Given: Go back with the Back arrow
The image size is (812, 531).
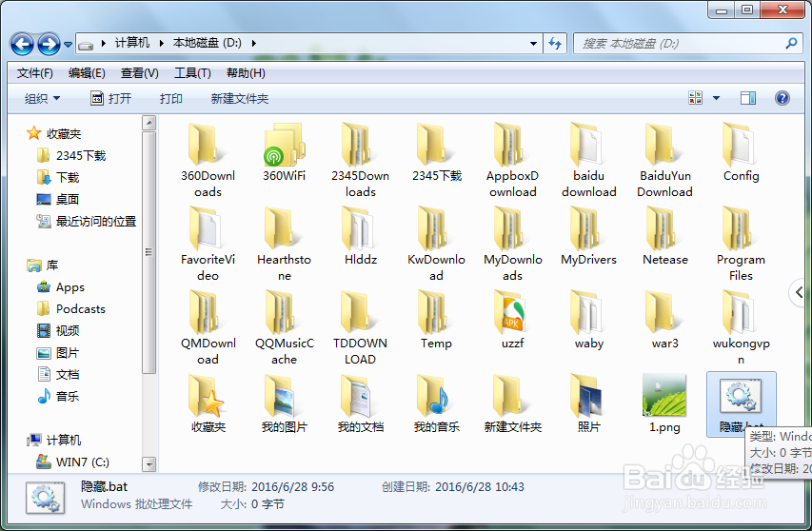Looking at the screenshot, I should tap(22, 44).
